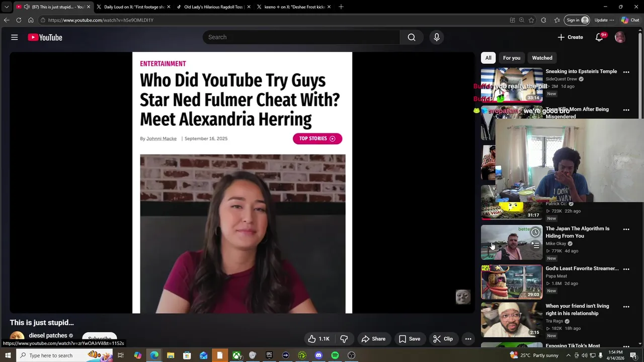Viewport: 644px width, 362px height.
Task: Click the browser Sign in button
Action: click(577, 20)
